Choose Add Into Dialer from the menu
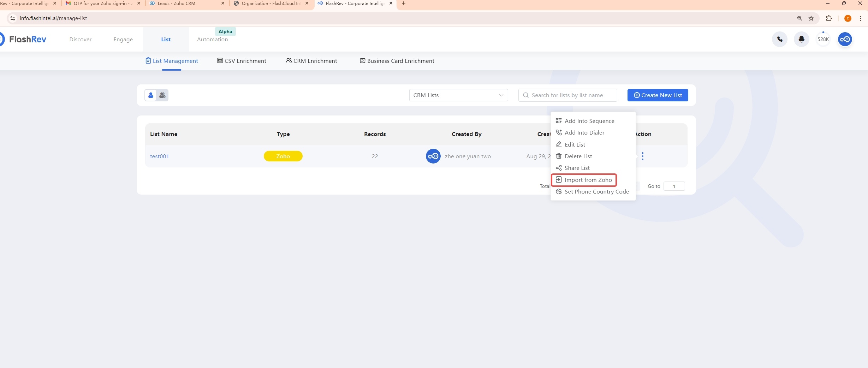This screenshot has width=868, height=368. (580, 132)
